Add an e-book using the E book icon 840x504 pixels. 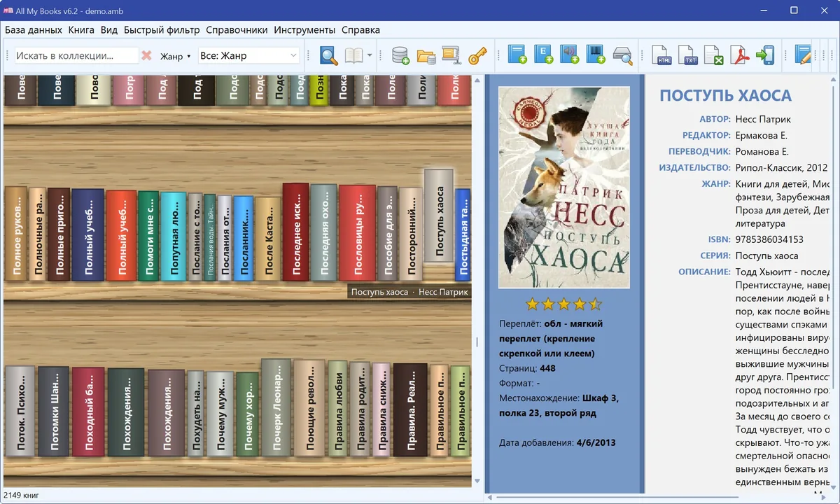click(543, 55)
